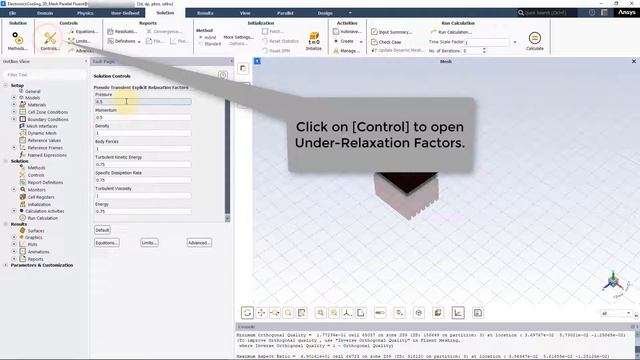The width and height of the screenshot is (640, 360).
Task: Open the Autosave activity setting
Action: click(x=347, y=31)
